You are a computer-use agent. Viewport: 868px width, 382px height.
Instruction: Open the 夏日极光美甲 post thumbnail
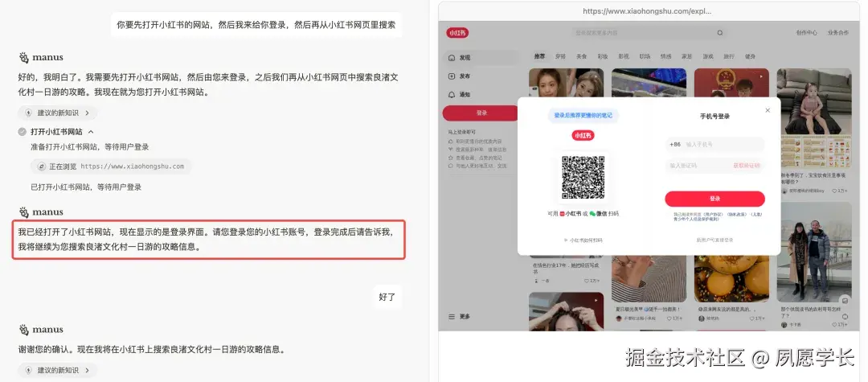click(x=649, y=278)
